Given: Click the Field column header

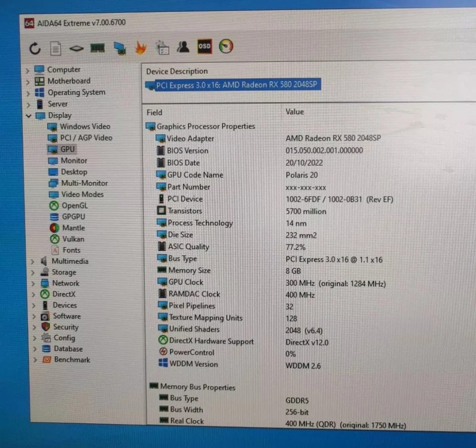Looking at the screenshot, I should [x=154, y=112].
